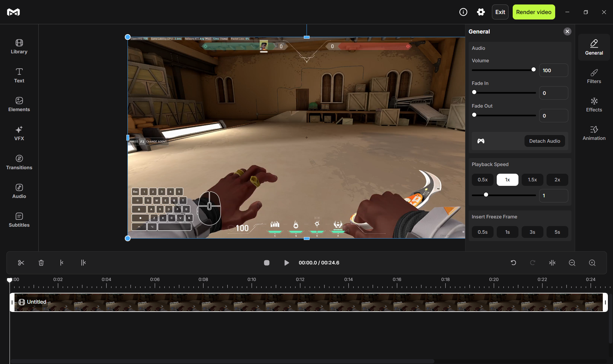The width and height of the screenshot is (613, 364).
Task: Undo the last action
Action: pos(513,263)
